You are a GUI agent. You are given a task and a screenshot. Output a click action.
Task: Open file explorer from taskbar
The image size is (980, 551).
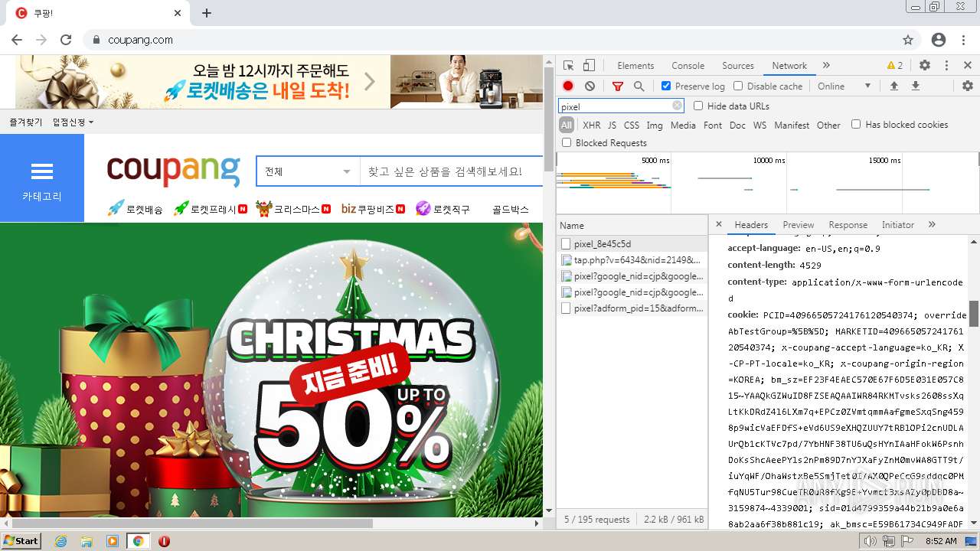tap(87, 541)
